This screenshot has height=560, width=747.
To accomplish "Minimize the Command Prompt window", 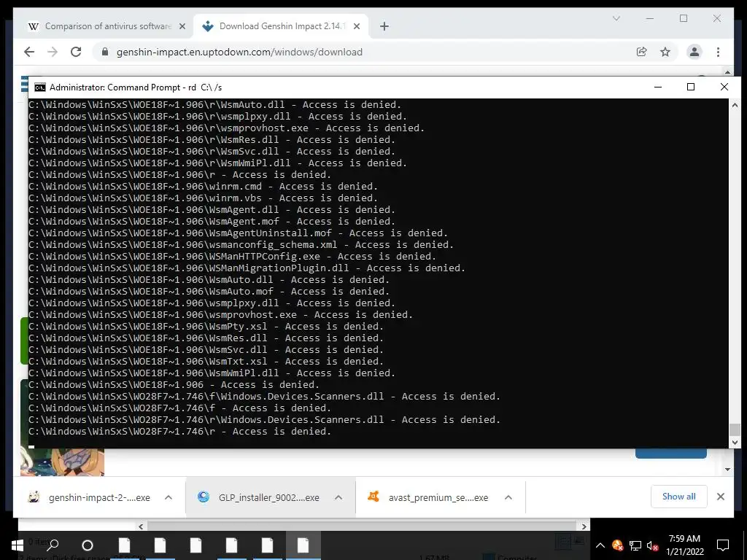I will pyautogui.click(x=658, y=87).
